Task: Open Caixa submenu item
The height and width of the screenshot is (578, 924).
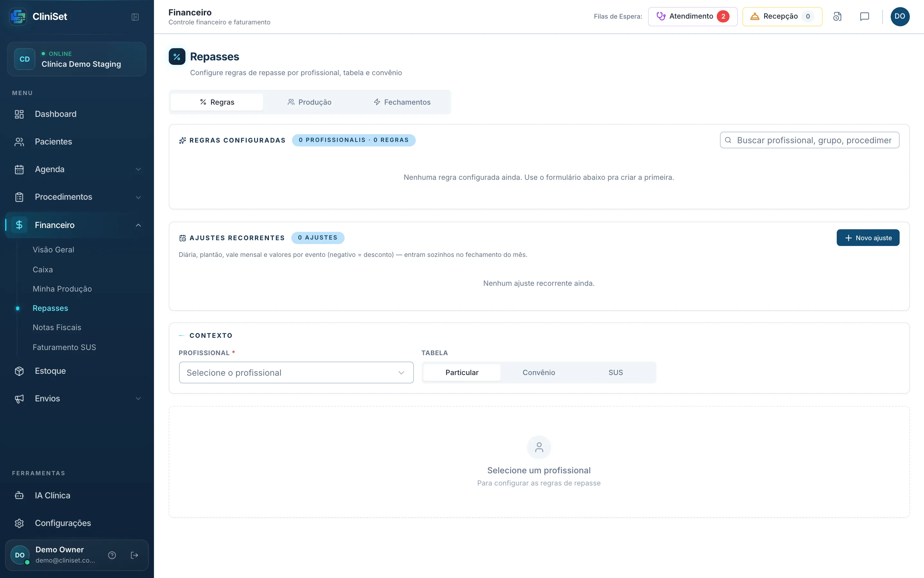Action: [x=43, y=269]
